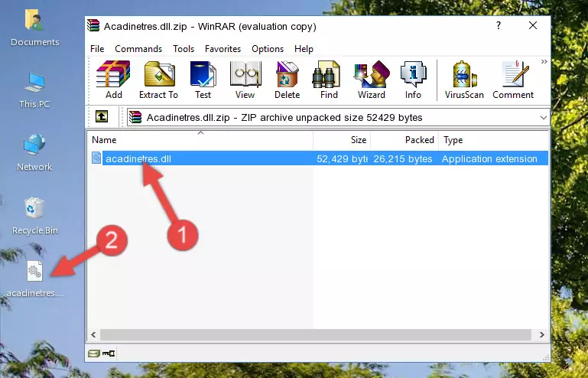Sort by the Size column header
Screen dimensions: 588x378
click(x=342, y=139)
